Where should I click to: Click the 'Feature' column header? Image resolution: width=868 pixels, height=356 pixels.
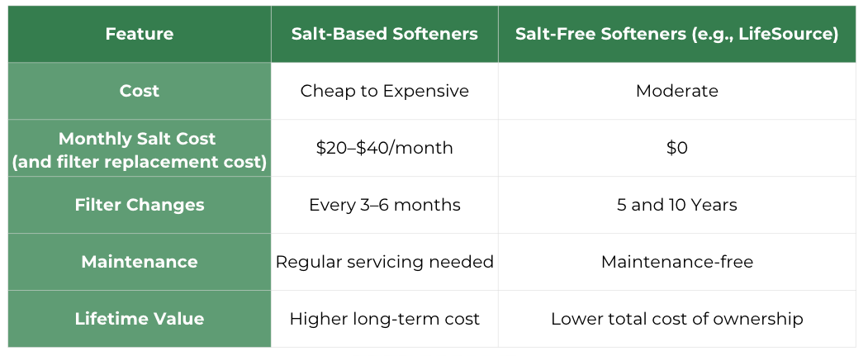(x=140, y=34)
